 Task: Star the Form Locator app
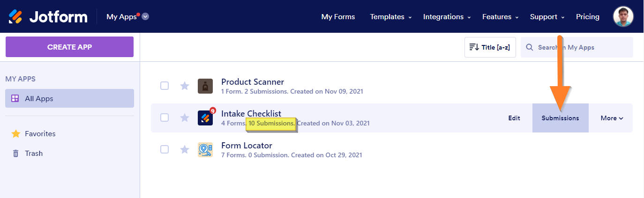pos(185,149)
